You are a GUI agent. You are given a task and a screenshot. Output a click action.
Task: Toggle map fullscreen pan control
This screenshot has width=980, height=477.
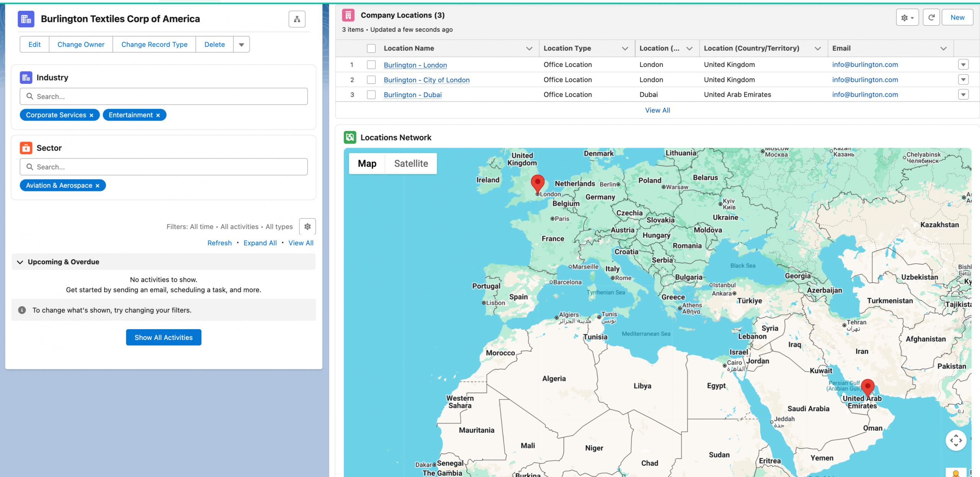click(955, 440)
